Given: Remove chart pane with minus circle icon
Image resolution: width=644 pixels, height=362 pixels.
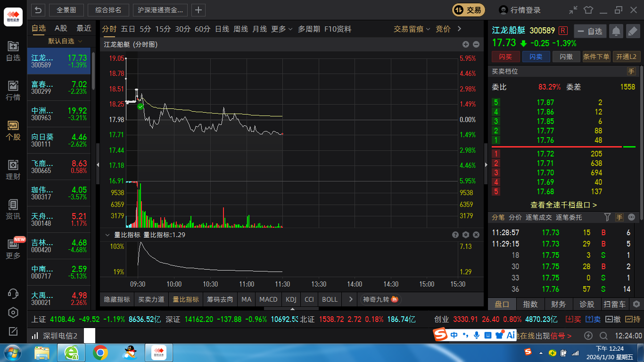Looking at the screenshot, I should click(x=476, y=44).
